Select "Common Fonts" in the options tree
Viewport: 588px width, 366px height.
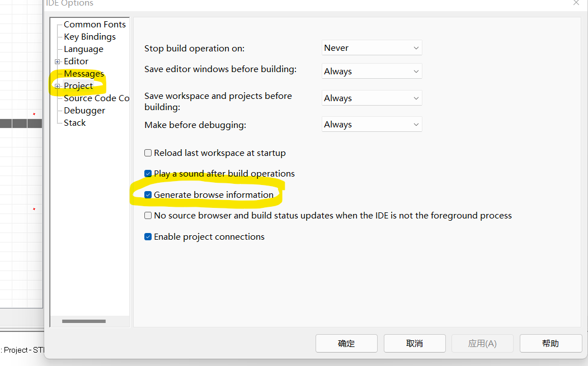point(94,24)
